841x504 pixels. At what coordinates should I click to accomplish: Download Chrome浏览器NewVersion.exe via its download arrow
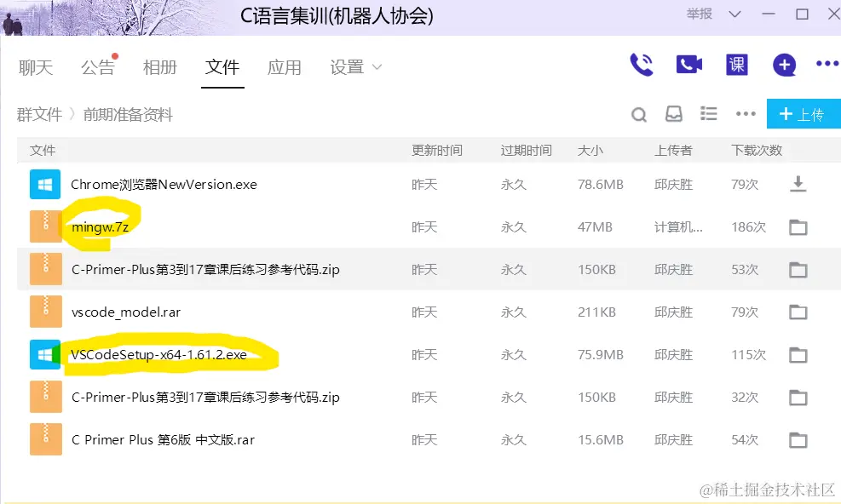[x=798, y=184]
